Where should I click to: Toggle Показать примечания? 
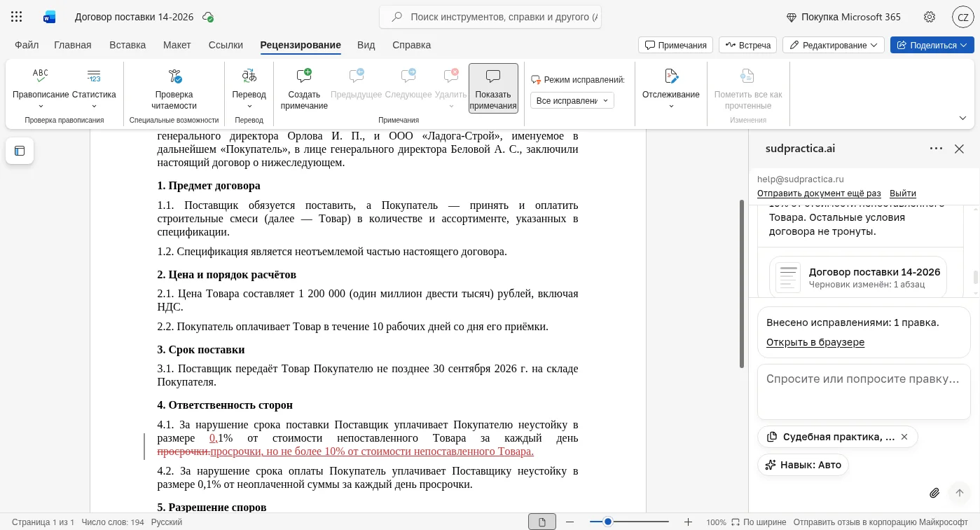pyautogui.click(x=493, y=88)
